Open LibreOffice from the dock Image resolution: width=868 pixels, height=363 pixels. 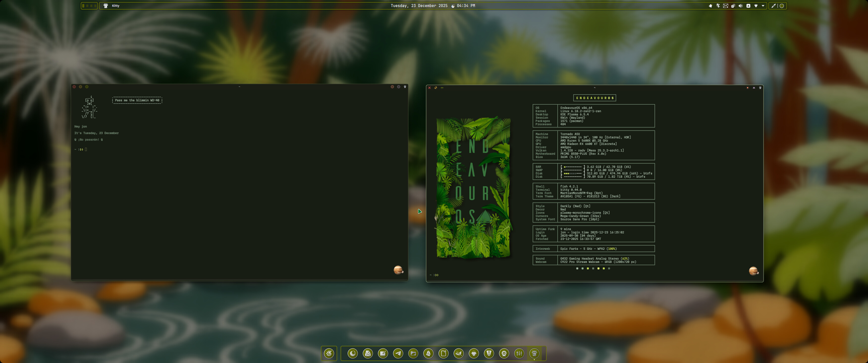443,353
